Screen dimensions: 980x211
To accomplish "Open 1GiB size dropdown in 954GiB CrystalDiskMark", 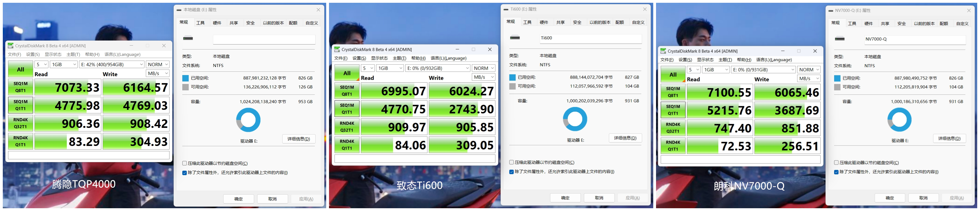I will [x=64, y=64].
